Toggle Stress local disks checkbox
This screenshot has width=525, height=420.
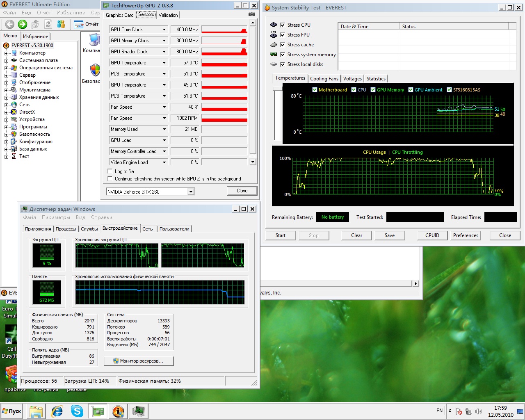pyautogui.click(x=283, y=64)
